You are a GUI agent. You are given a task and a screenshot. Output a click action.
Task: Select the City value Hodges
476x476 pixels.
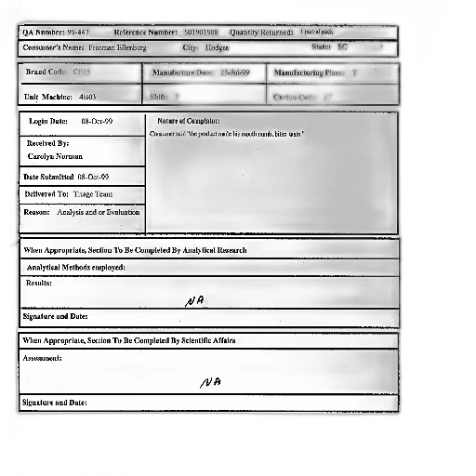[x=217, y=47]
